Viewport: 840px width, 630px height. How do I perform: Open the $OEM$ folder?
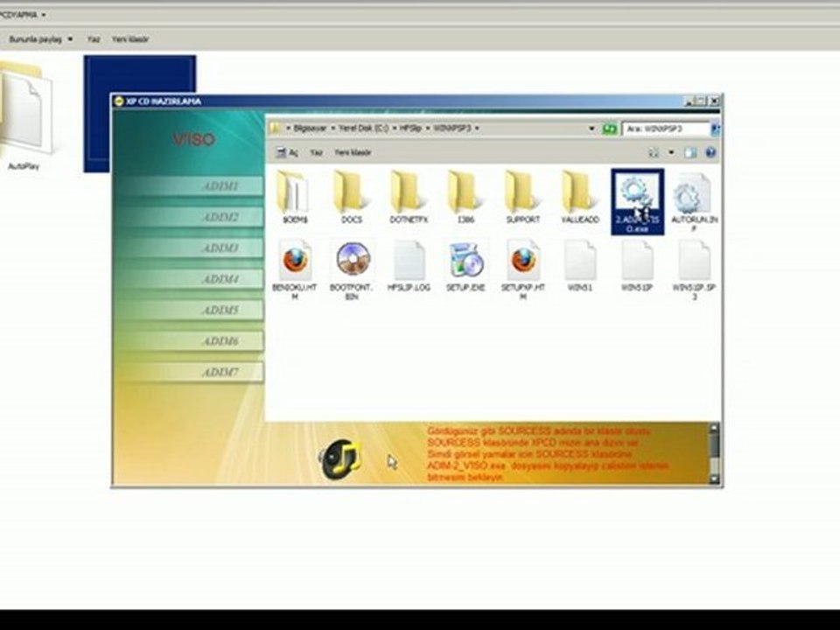coord(293,197)
